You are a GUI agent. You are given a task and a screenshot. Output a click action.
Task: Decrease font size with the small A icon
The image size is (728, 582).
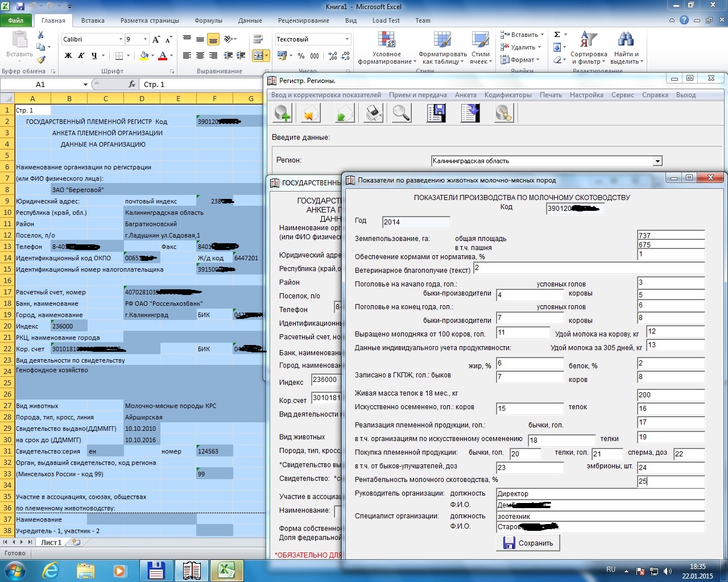pyautogui.click(x=169, y=39)
